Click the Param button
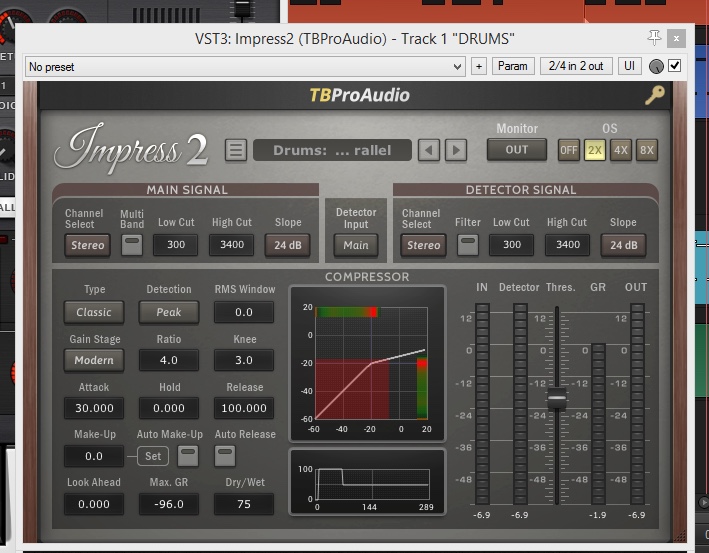 pyautogui.click(x=513, y=66)
